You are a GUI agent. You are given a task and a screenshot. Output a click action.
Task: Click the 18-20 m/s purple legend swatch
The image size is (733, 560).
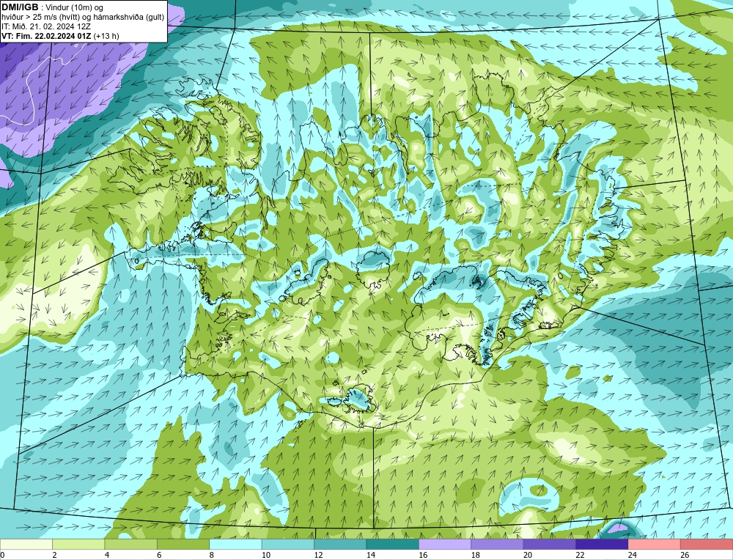(x=498, y=545)
